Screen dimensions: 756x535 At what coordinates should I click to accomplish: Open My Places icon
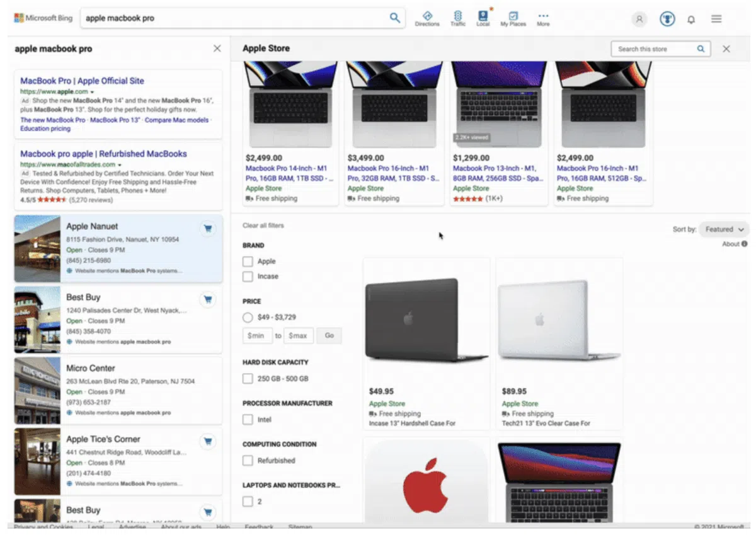[513, 18]
